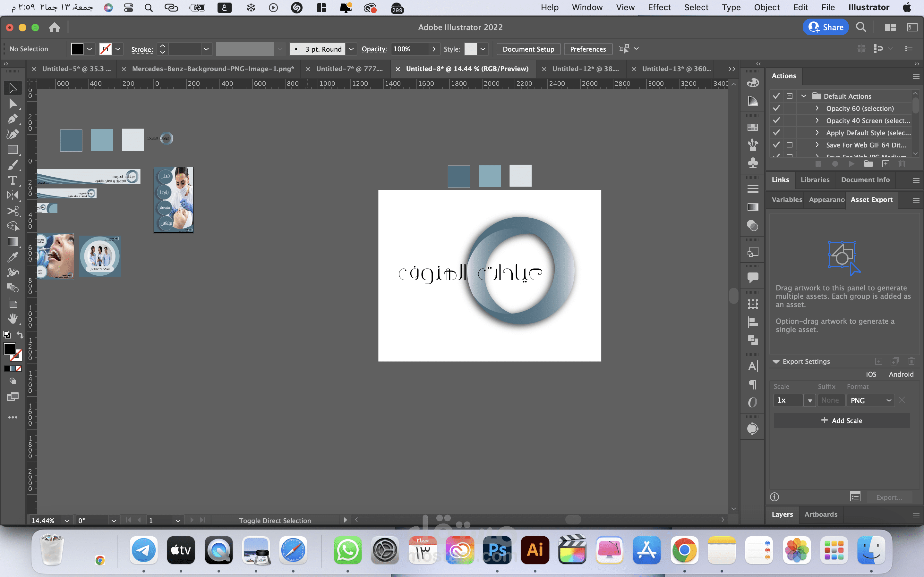Click the black fill color swatch in control bar
The height and width of the screenshot is (577, 924).
click(77, 49)
